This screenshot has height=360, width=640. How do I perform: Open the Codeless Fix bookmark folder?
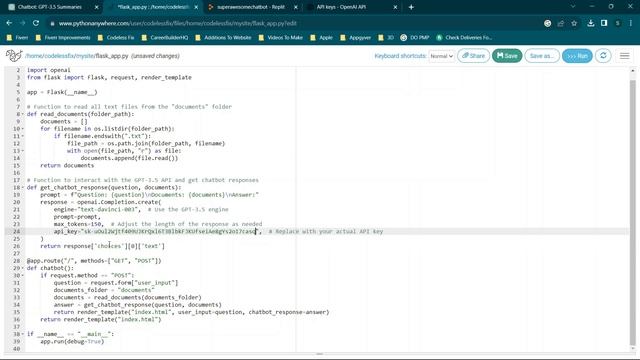pos(116,38)
